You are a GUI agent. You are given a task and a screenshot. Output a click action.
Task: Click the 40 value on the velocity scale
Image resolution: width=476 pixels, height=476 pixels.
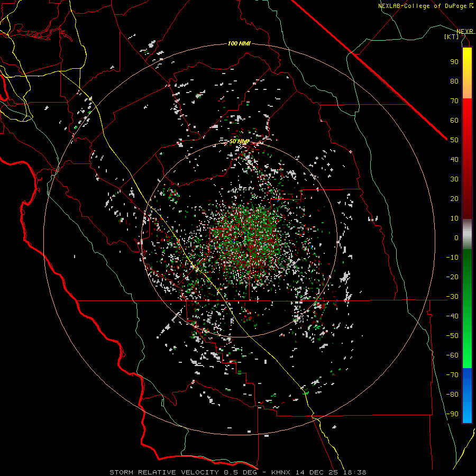454,160
